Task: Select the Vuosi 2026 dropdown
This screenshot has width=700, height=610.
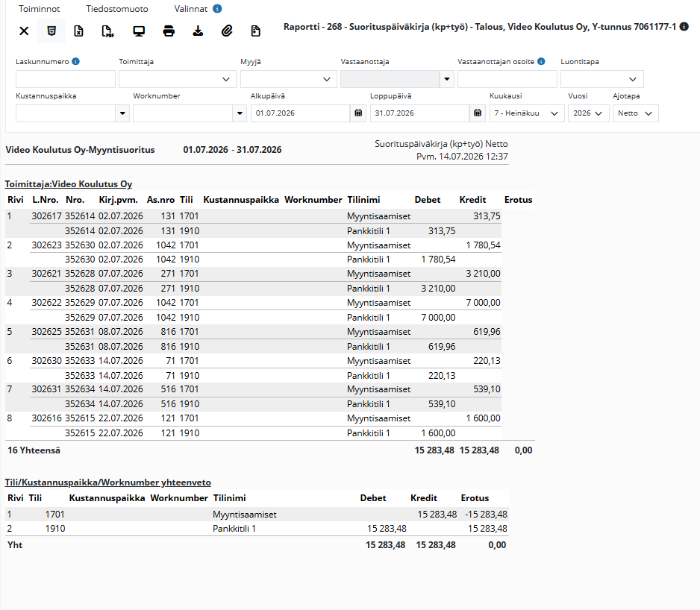Action: [588, 113]
